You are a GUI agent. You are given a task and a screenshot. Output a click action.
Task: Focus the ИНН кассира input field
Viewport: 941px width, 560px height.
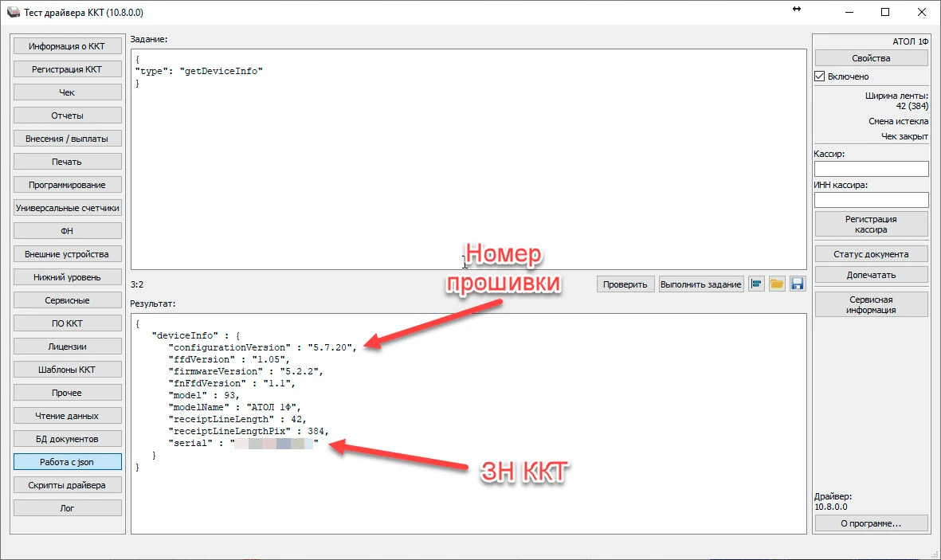pos(871,200)
